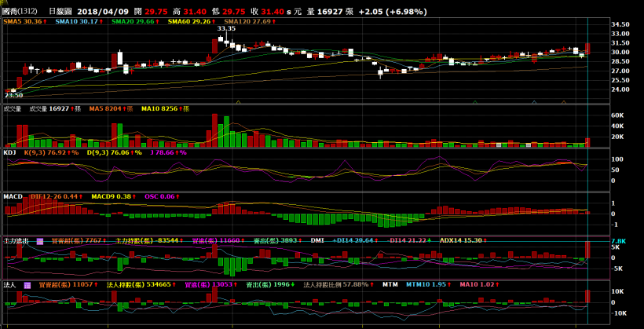Click the grid icon beside 主力進出
Screen dimensions: 644x329
(40, 241)
